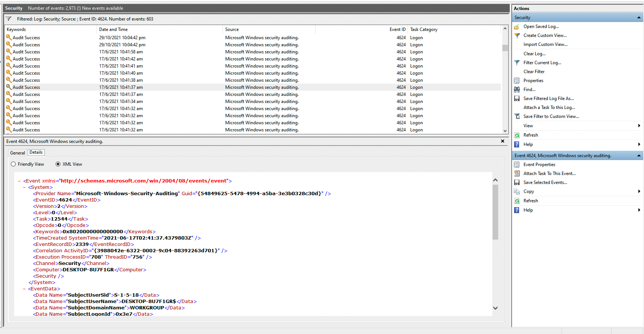
Task: Expand the Event section Help submenu arrow
Action: (x=639, y=210)
